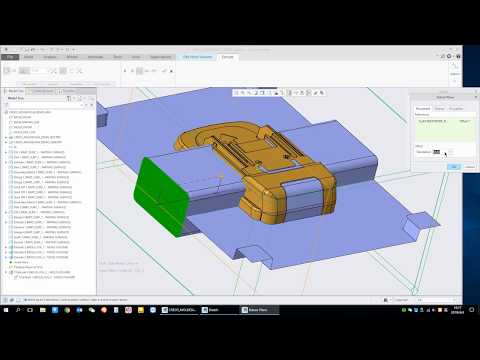
Task: Click the solid extrude icon in dashboard
Action: [x=7, y=71]
